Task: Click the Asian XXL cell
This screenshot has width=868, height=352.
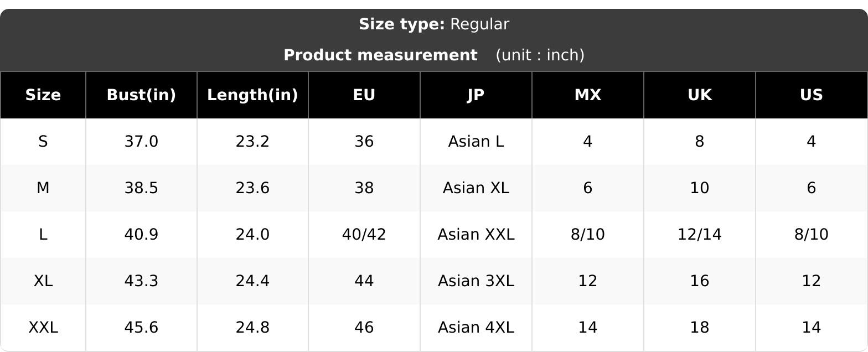Action: (476, 235)
